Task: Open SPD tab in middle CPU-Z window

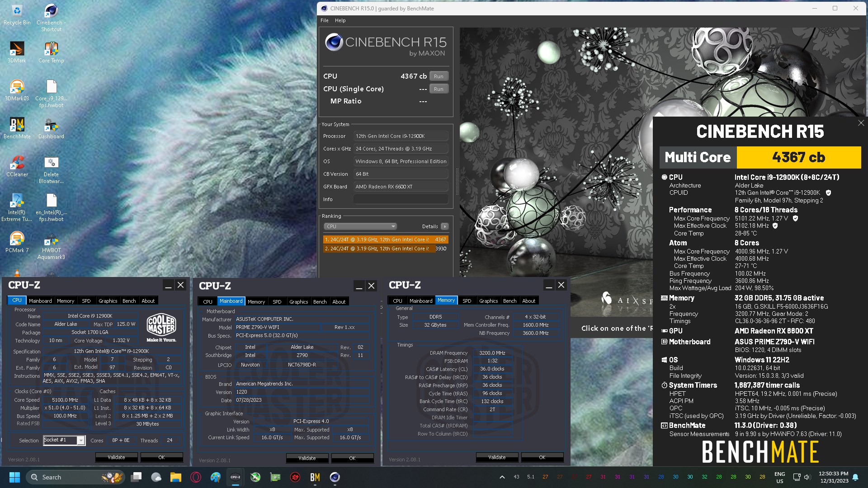Action: coord(277,302)
